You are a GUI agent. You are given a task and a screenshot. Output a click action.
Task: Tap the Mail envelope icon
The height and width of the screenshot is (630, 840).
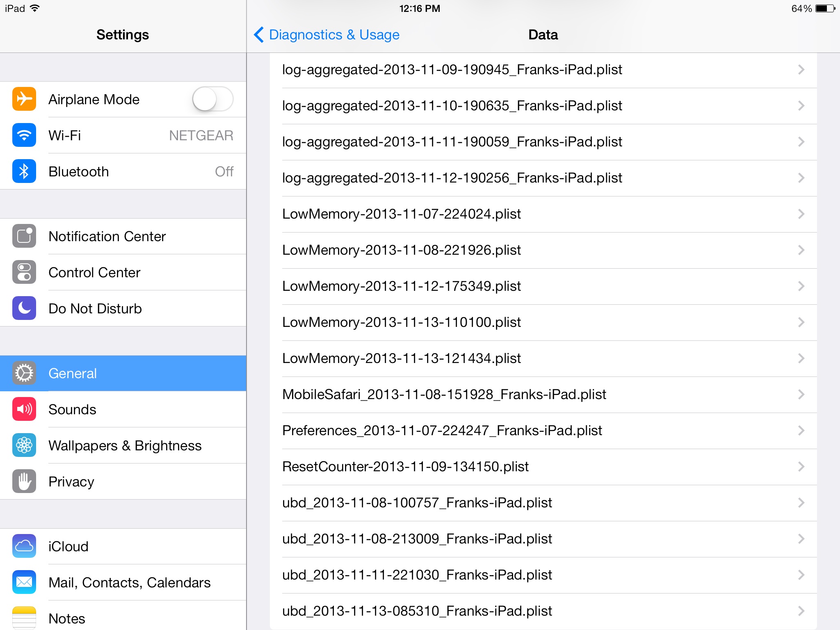pyautogui.click(x=24, y=582)
